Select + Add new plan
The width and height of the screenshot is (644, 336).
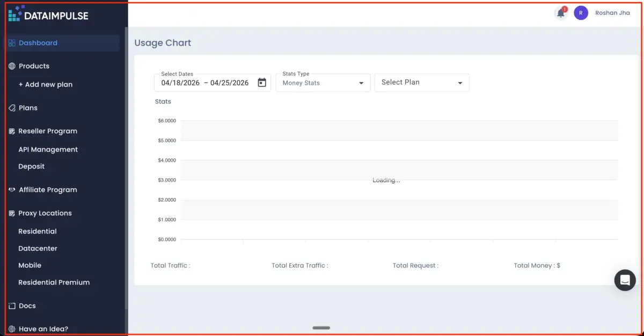(46, 84)
